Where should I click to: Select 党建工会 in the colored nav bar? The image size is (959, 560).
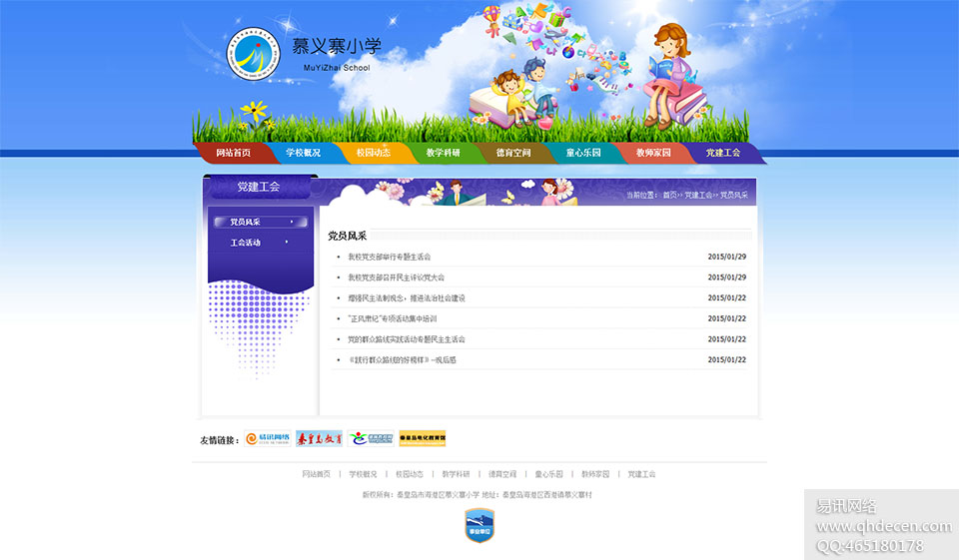tap(723, 153)
